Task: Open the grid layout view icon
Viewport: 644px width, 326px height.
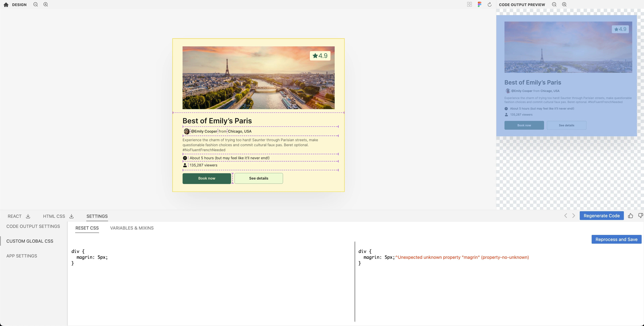Action: pos(469,5)
